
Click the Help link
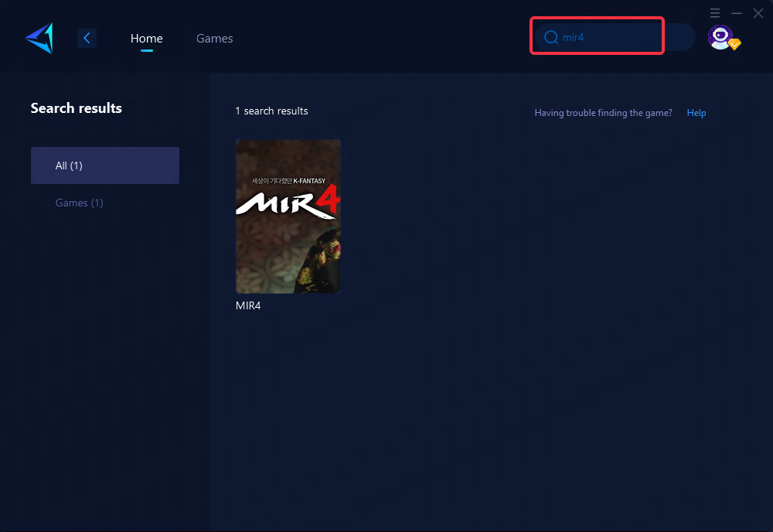click(696, 112)
